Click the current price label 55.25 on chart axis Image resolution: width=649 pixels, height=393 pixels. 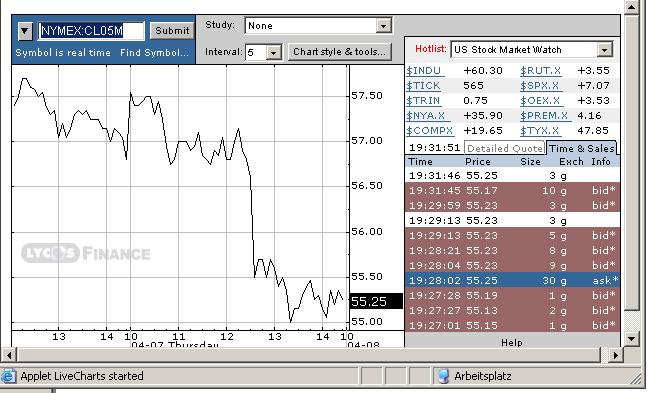pos(376,301)
